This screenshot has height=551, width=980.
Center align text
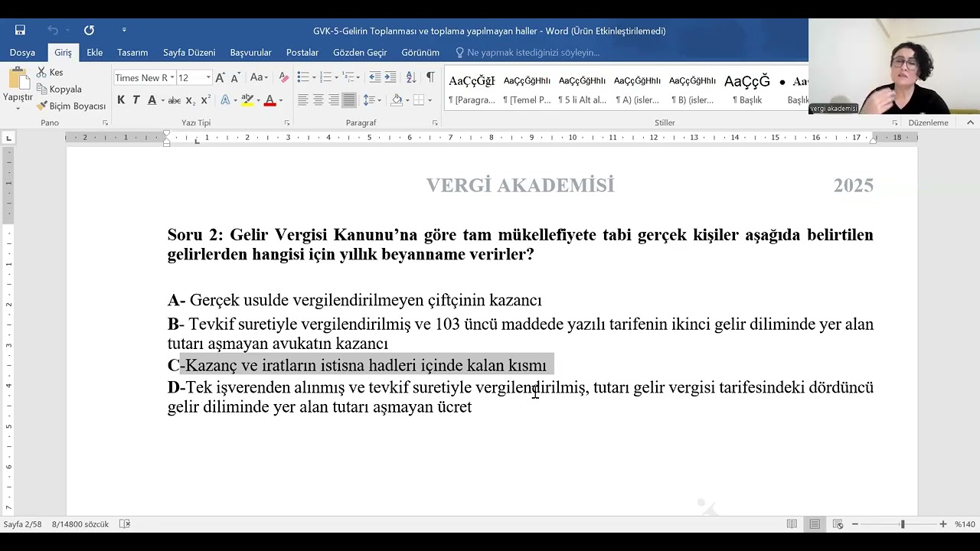pyautogui.click(x=318, y=100)
